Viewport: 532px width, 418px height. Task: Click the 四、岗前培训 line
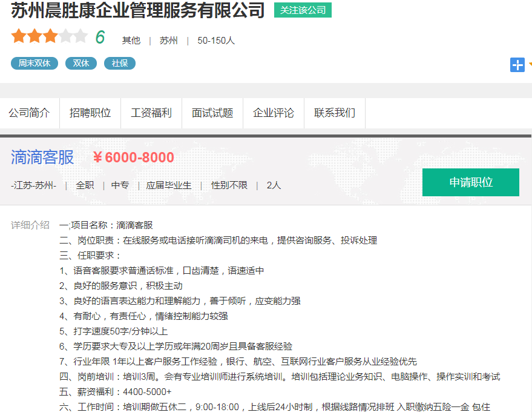[280, 377]
